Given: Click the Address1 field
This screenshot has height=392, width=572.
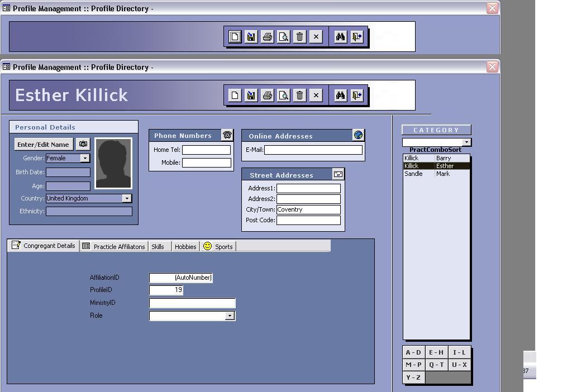Looking at the screenshot, I should coord(308,189).
